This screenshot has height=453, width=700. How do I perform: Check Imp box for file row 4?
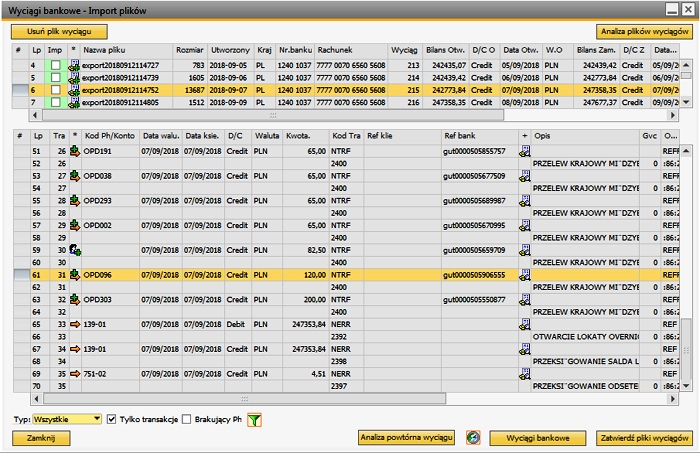pos(55,65)
